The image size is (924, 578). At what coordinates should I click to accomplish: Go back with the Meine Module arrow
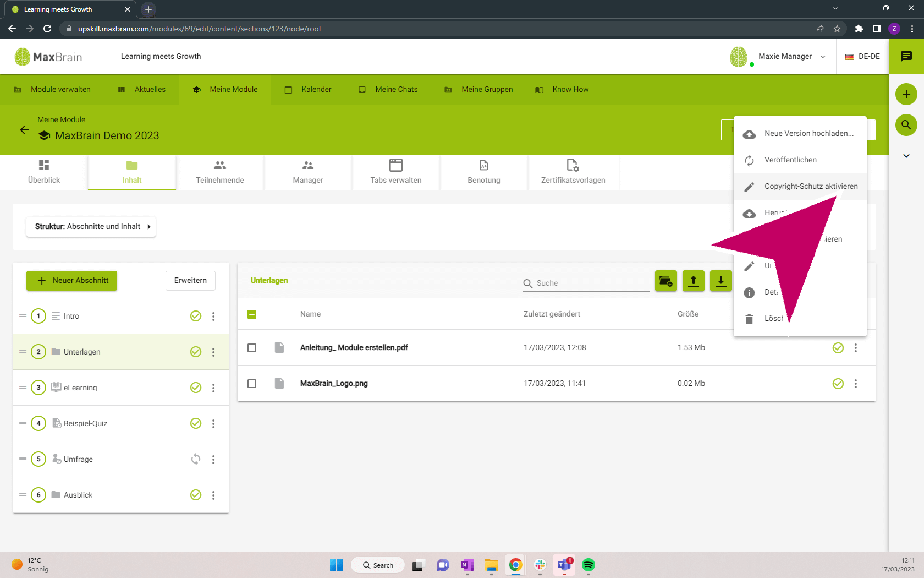coord(24,130)
